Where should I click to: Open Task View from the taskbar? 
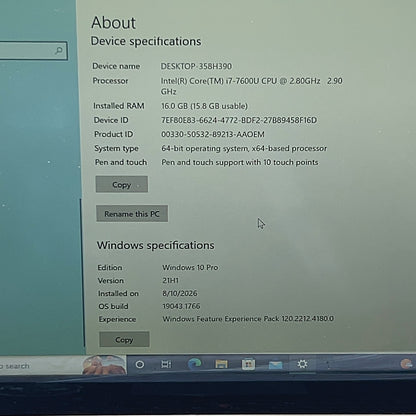coord(166,364)
